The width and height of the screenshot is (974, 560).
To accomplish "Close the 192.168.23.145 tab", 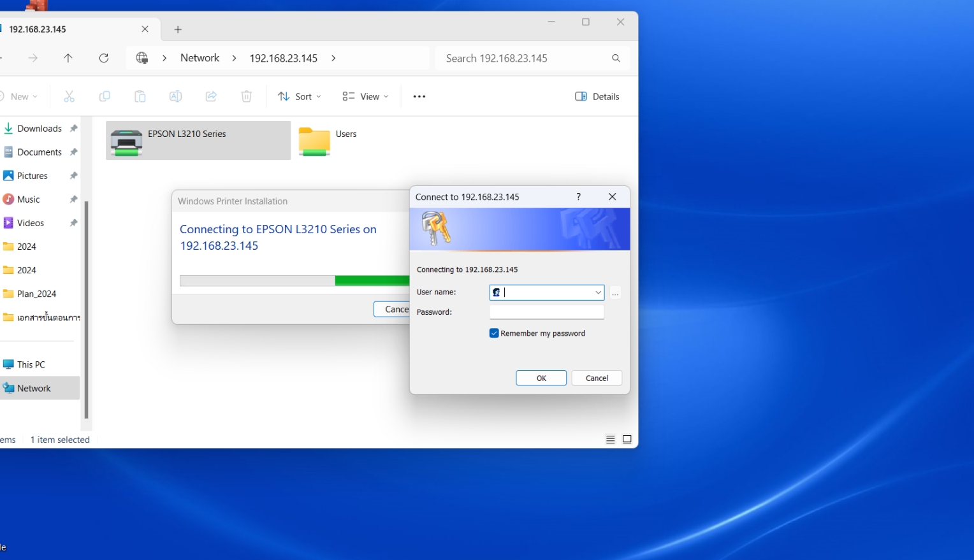I will (x=145, y=29).
